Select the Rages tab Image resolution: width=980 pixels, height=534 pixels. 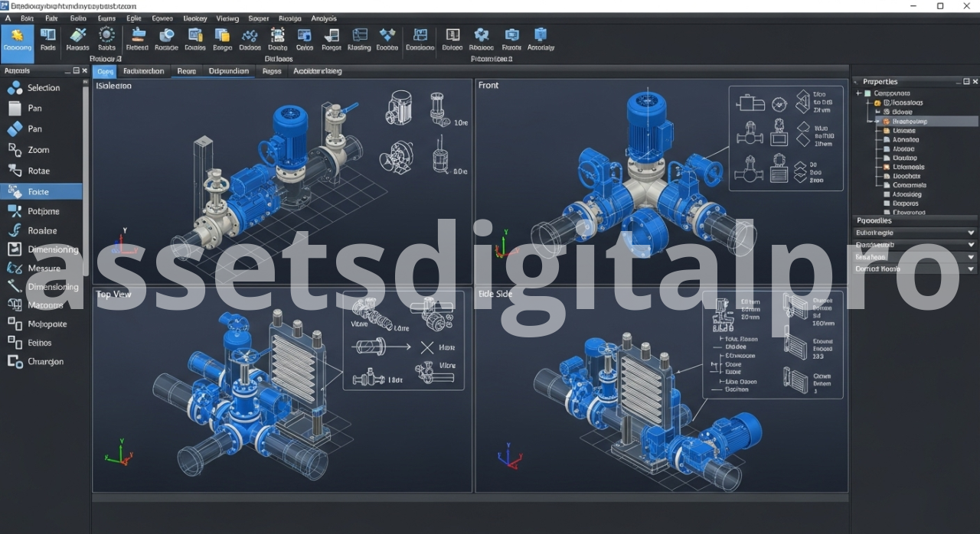272,71
